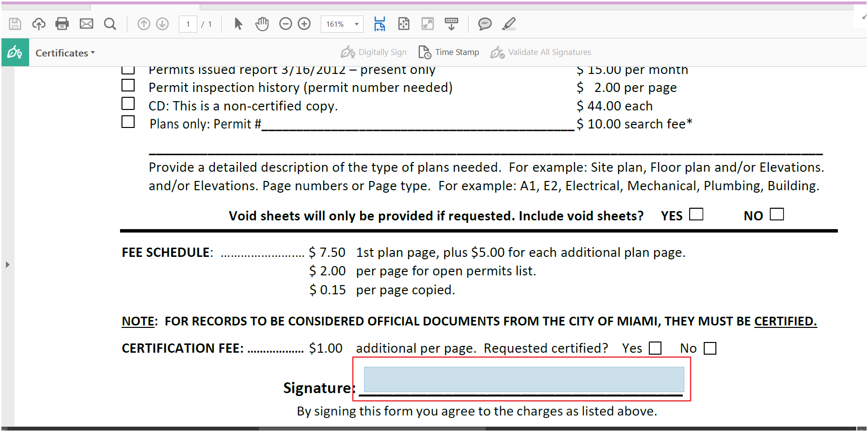Screen dimensions: 868x432
Task: Open the Add comment speech bubble tool
Action: [x=485, y=24]
